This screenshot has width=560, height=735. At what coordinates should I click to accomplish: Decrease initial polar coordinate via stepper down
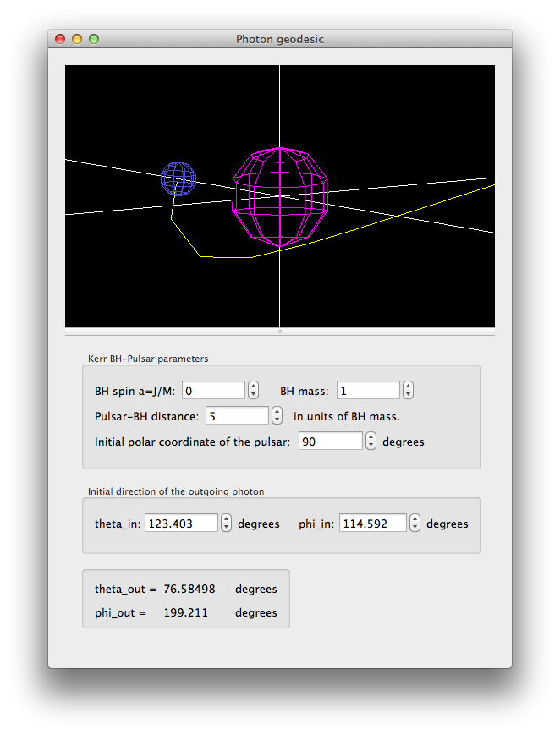click(x=371, y=446)
